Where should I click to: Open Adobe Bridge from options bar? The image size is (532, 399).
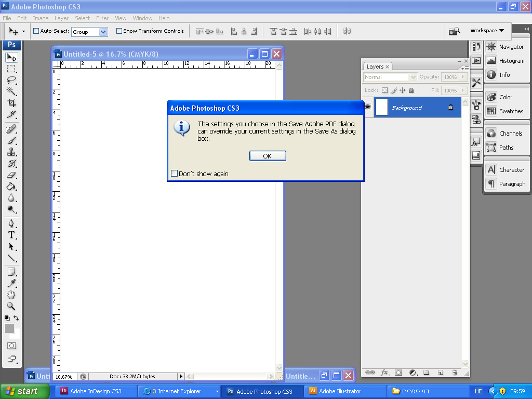pos(454,32)
